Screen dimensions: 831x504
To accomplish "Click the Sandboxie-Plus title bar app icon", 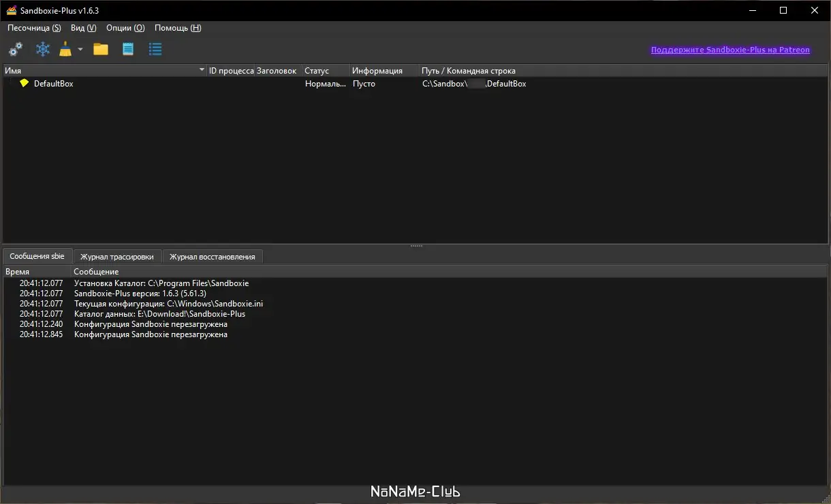I will pyautogui.click(x=12, y=10).
